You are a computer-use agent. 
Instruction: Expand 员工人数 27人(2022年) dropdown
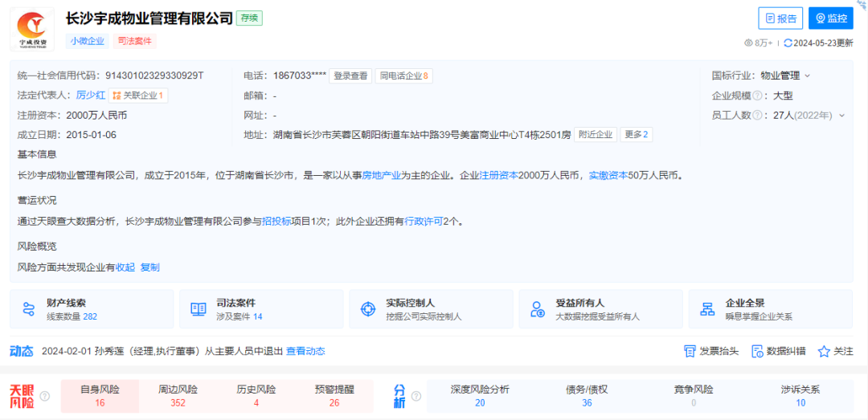842,115
